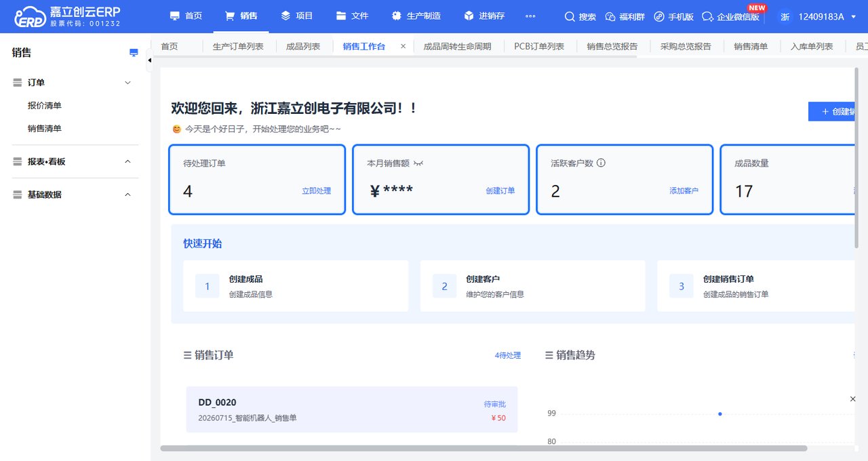
Task: Click the step 1 创建成品 card
Action: (296, 286)
